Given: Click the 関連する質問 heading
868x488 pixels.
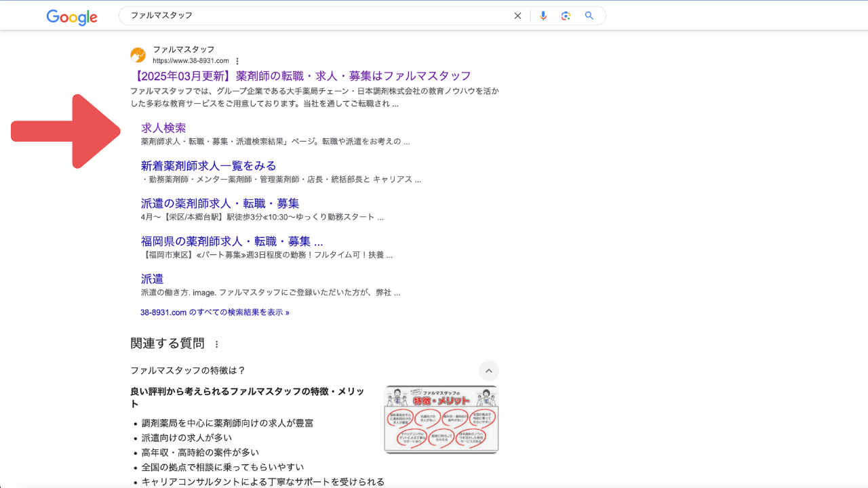Looking at the screenshot, I should click(x=167, y=344).
